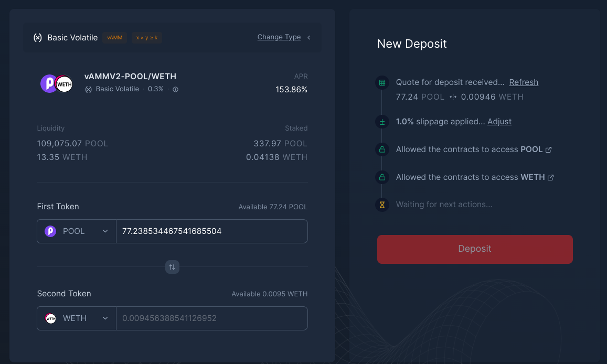Click the WETH icon in second selector
This screenshot has width=607, height=364.
pos(50,318)
